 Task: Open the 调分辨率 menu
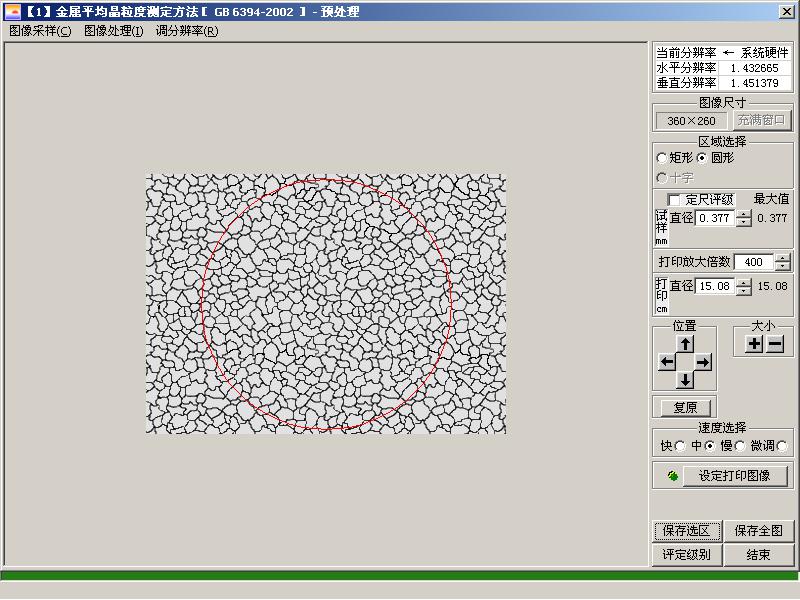tap(187, 31)
